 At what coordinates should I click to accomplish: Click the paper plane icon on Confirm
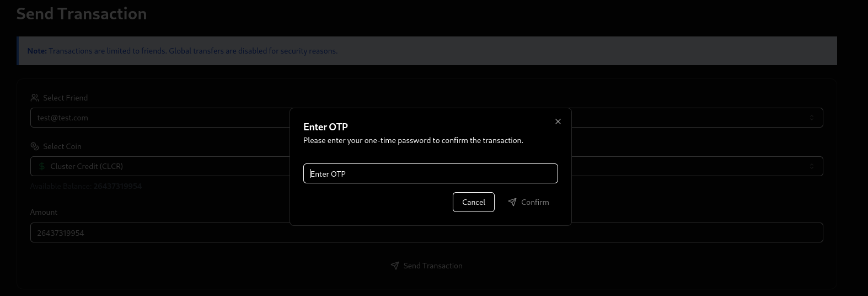pos(512,202)
